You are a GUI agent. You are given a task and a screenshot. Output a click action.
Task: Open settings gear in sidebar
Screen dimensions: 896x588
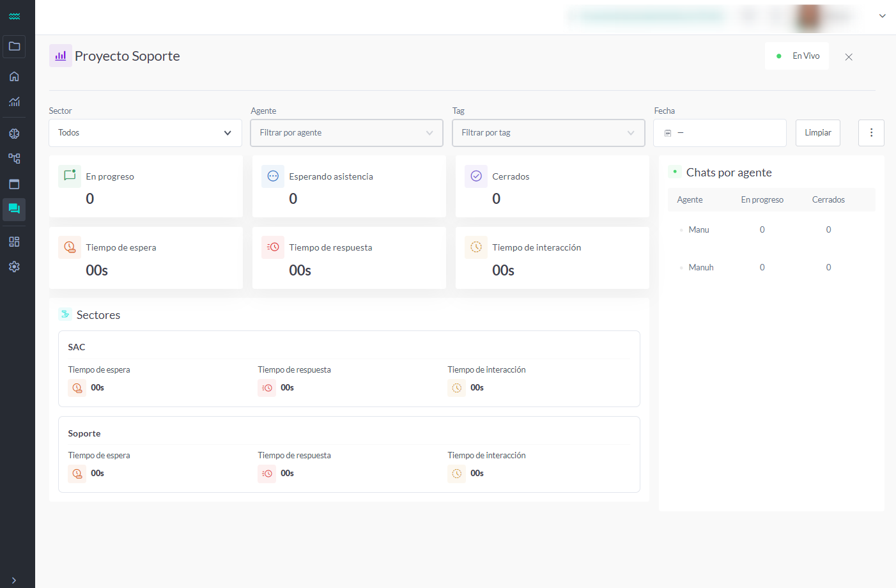(14, 267)
